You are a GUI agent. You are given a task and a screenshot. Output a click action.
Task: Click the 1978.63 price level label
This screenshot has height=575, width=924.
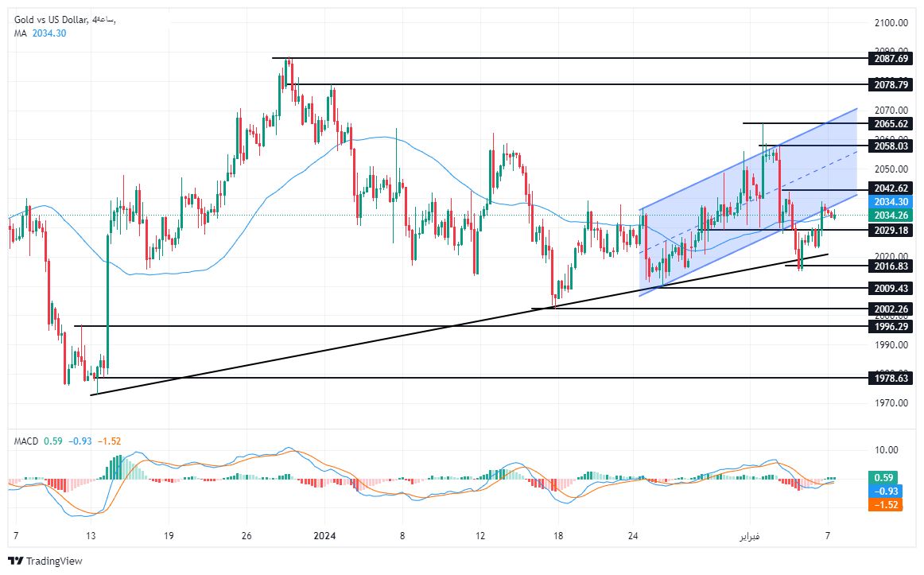(891, 379)
